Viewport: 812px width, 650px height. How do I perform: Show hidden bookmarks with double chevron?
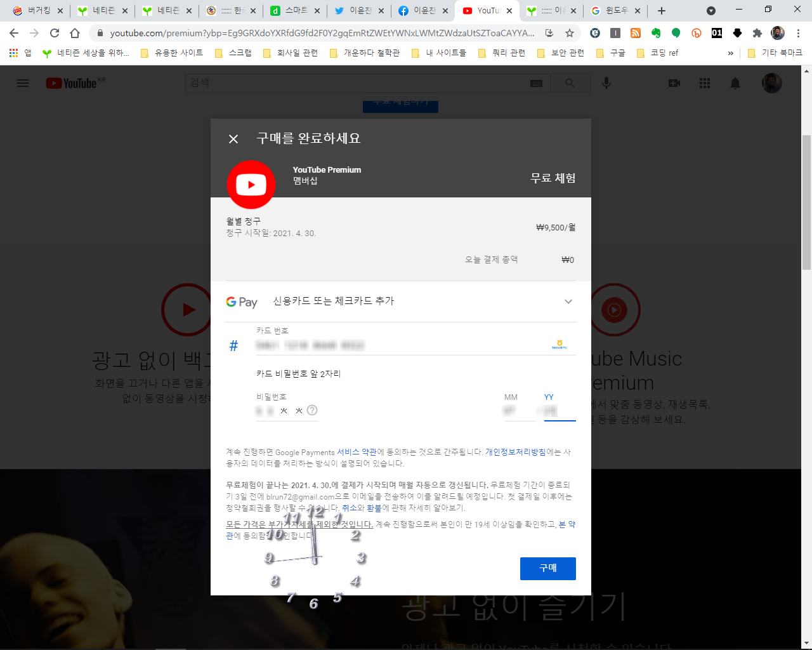click(731, 53)
